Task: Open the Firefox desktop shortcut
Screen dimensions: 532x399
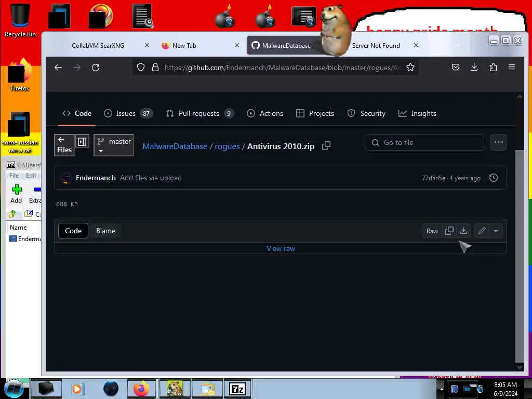Action: pyautogui.click(x=20, y=75)
